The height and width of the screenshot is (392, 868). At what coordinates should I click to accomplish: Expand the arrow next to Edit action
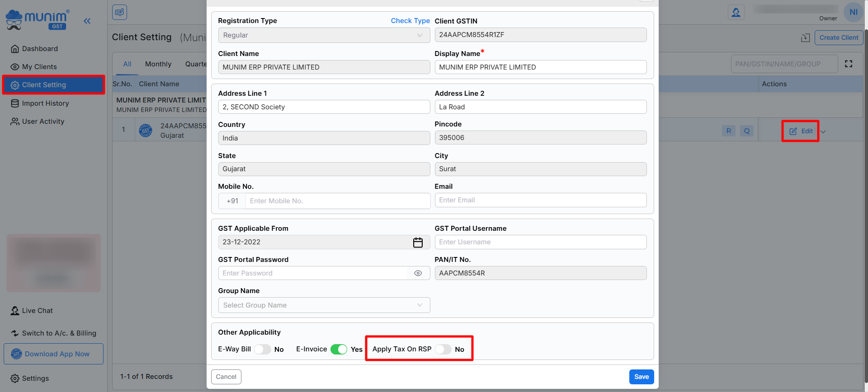coord(823,132)
